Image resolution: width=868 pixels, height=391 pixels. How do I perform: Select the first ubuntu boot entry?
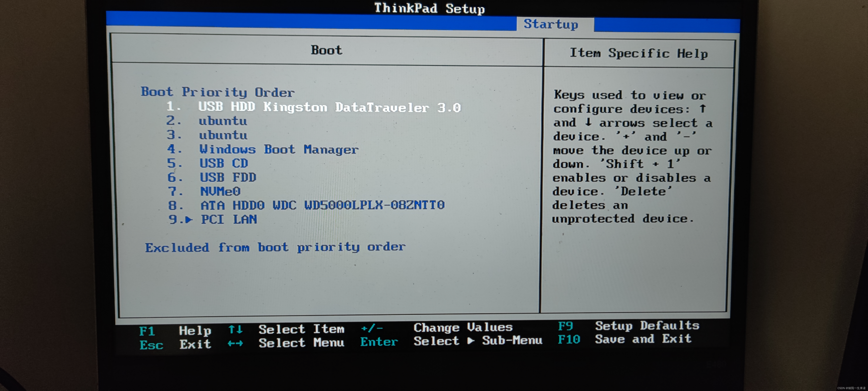pos(223,121)
